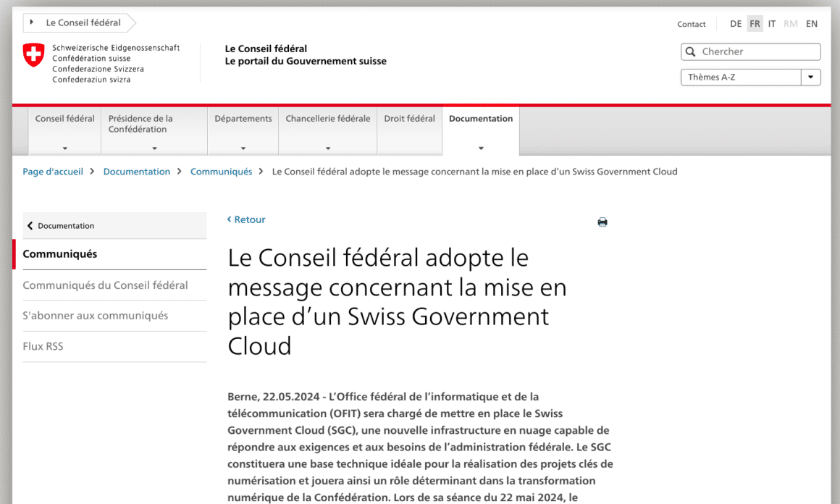The image size is (840, 504).
Task: Open the Droit fédéral menu item
Action: (x=409, y=131)
